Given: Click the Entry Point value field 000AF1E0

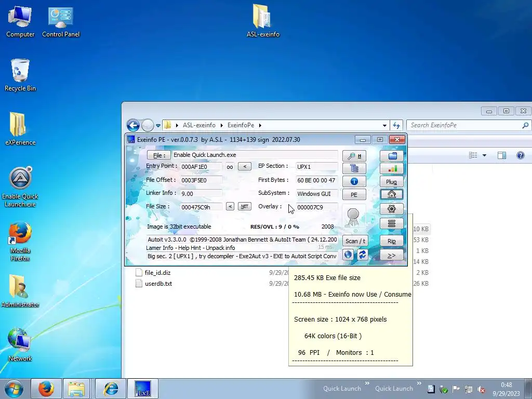Looking at the screenshot, I should pyautogui.click(x=201, y=167).
